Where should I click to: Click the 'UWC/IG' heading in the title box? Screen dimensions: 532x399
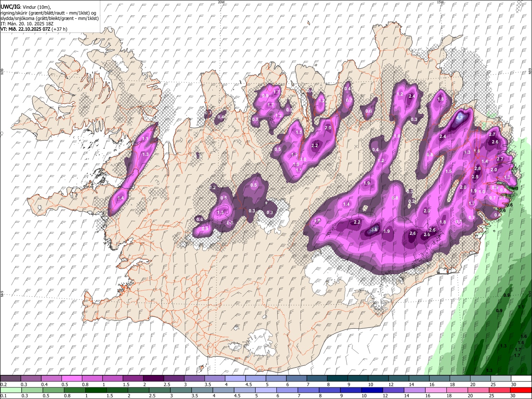(10, 7)
